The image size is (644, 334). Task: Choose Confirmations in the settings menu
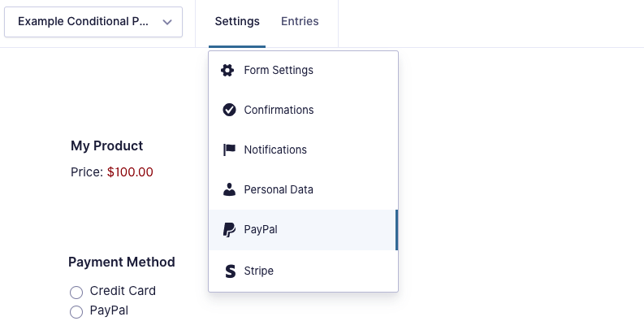pyautogui.click(x=303, y=110)
